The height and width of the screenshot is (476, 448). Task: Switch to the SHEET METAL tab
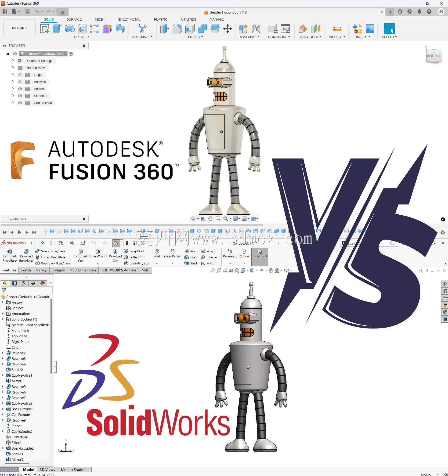click(x=129, y=19)
